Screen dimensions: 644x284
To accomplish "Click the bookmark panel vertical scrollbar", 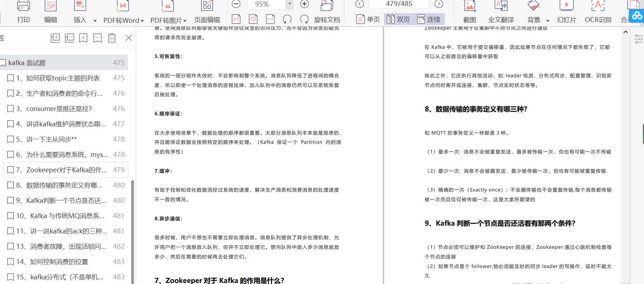I will point(133,232).
